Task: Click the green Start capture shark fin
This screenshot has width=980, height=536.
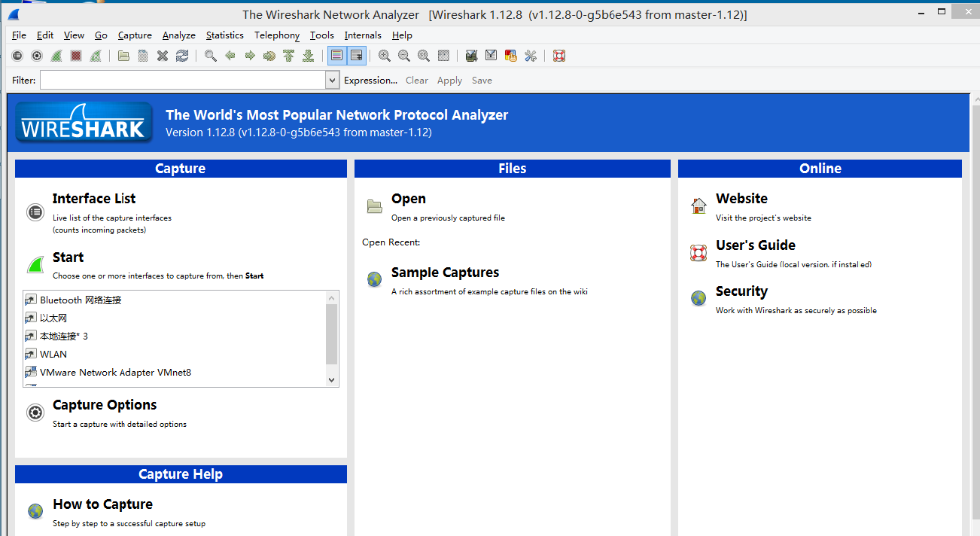Action: pos(35,265)
